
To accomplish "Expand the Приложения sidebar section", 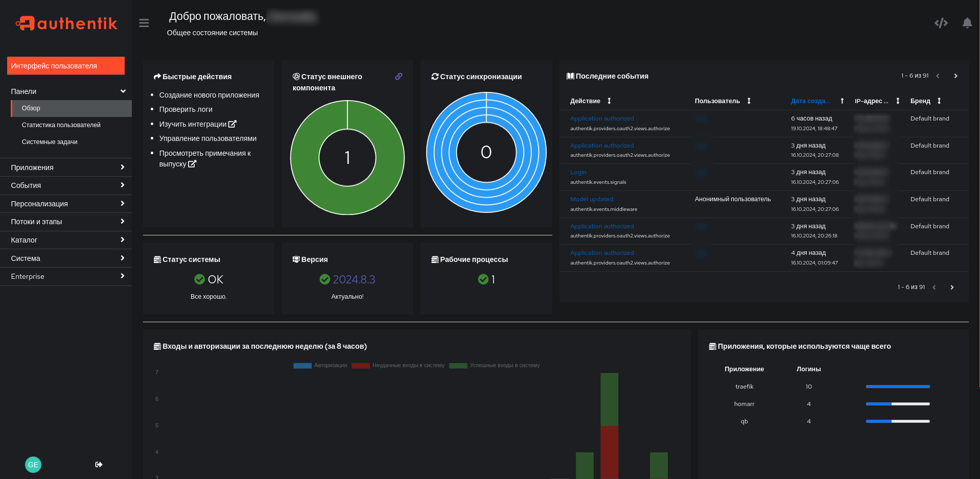I will coord(66,167).
